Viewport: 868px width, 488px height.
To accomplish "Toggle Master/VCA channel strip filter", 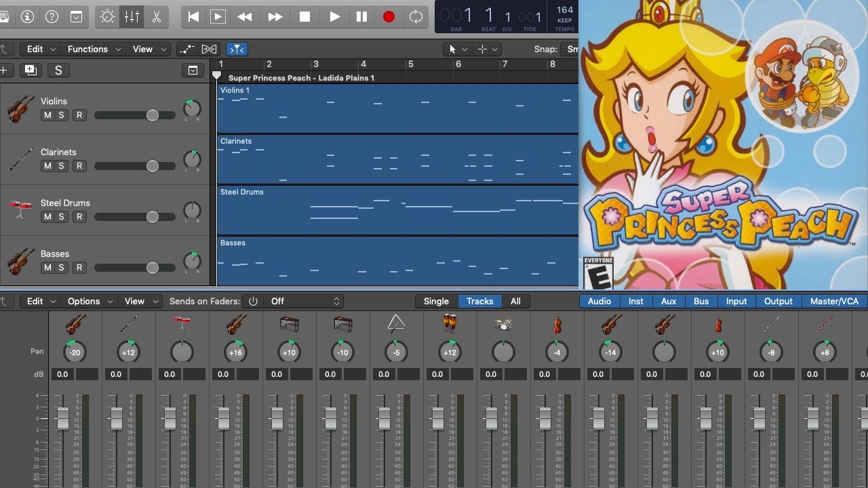I will pos(834,301).
